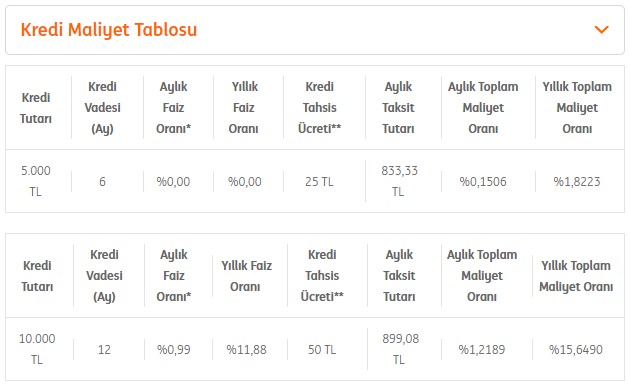Click the 6 month term cell
The height and width of the screenshot is (386, 630).
point(102,182)
